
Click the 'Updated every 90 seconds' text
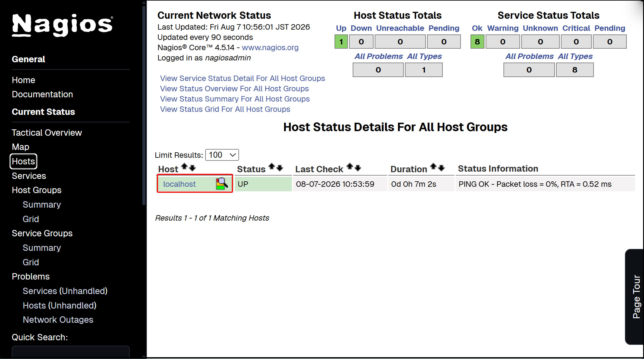coord(205,37)
